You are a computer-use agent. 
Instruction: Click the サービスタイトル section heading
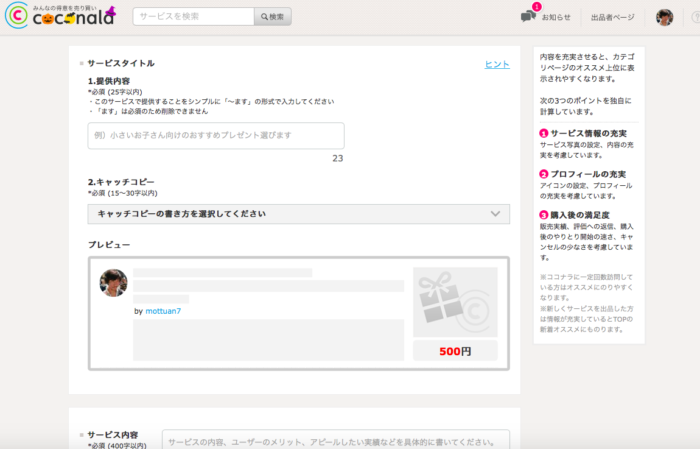[121, 63]
